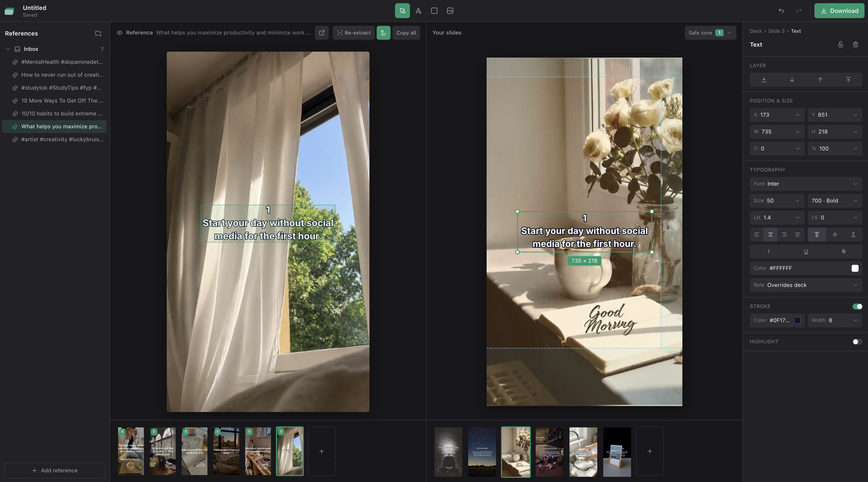Align text left
Viewport: 868px width, 482px height.
pyautogui.click(x=757, y=235)
